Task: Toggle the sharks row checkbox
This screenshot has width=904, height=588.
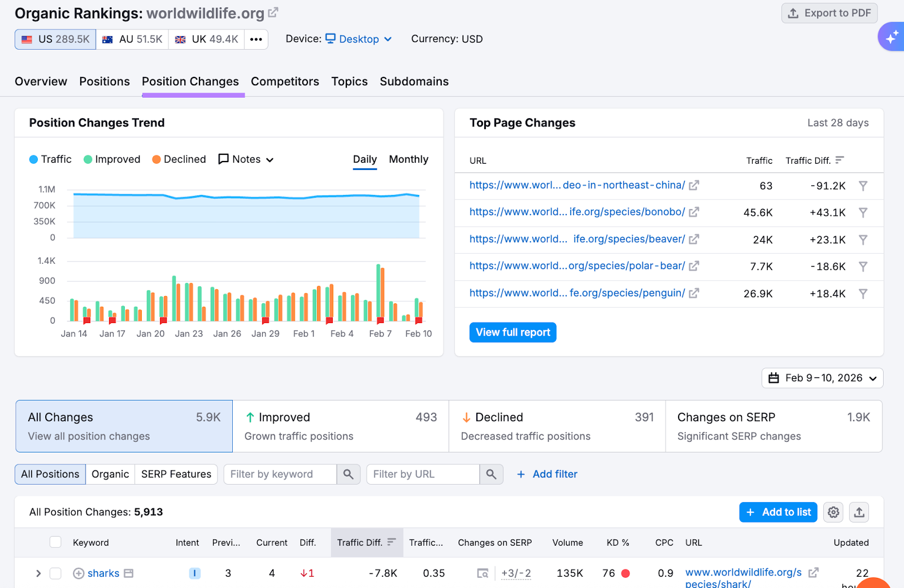Action: coord(55,573)
